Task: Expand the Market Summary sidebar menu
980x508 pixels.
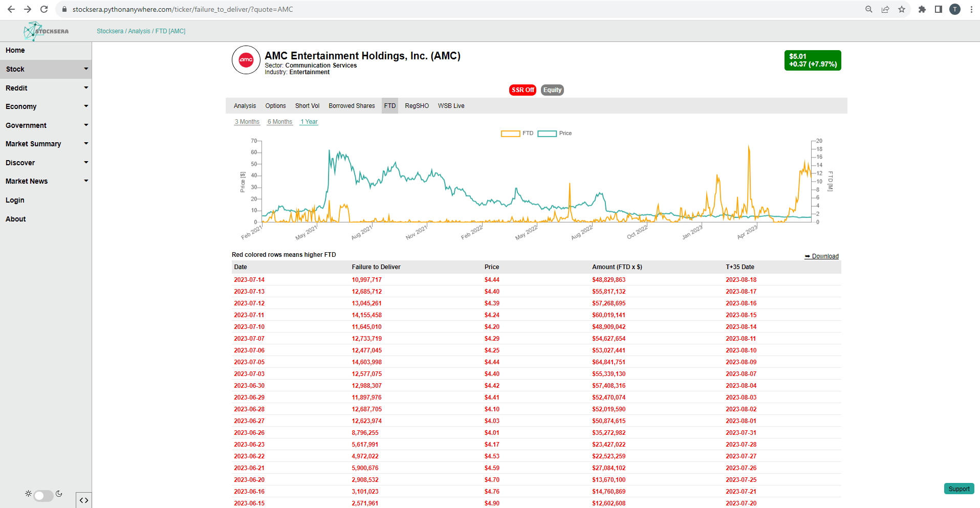Action: point(46,144)
